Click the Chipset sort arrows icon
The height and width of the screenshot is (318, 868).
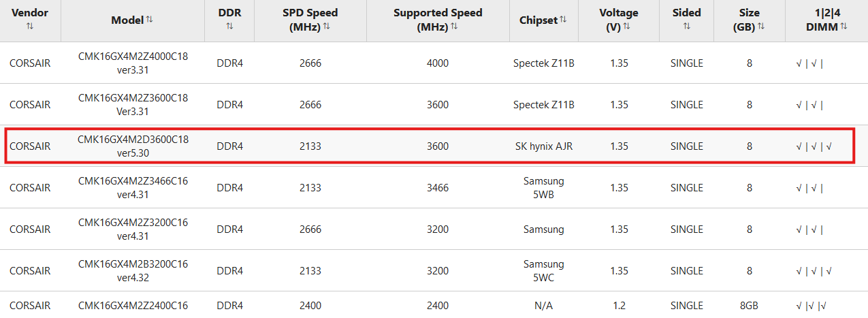[563, 20]
